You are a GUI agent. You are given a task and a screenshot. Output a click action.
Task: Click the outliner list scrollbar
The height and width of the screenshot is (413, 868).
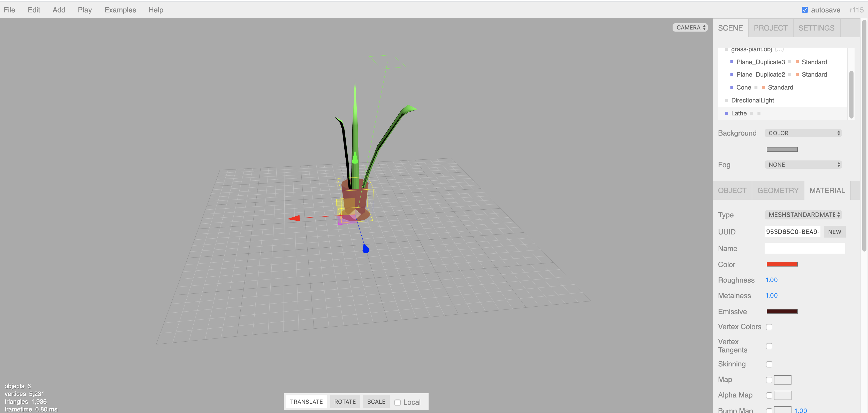pos(851,94)
